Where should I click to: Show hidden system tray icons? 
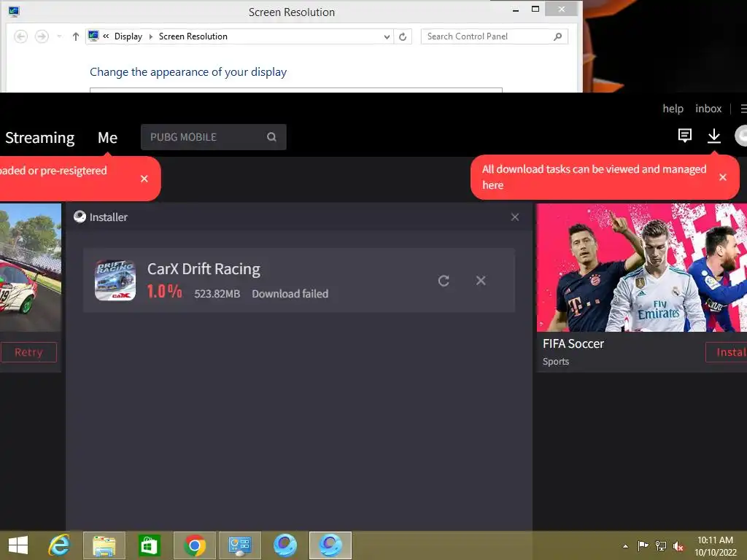pyautogui.click(x=625, y=546)
